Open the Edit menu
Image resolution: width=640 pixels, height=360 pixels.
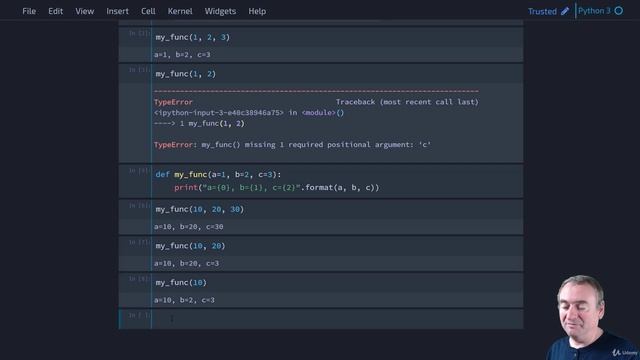tap(56, 11)
